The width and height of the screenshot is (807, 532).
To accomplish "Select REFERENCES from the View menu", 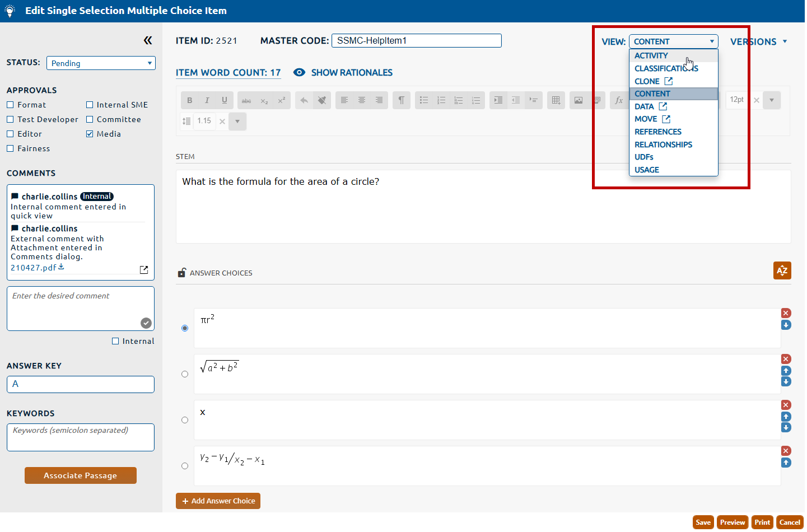I will click(658, 132).
